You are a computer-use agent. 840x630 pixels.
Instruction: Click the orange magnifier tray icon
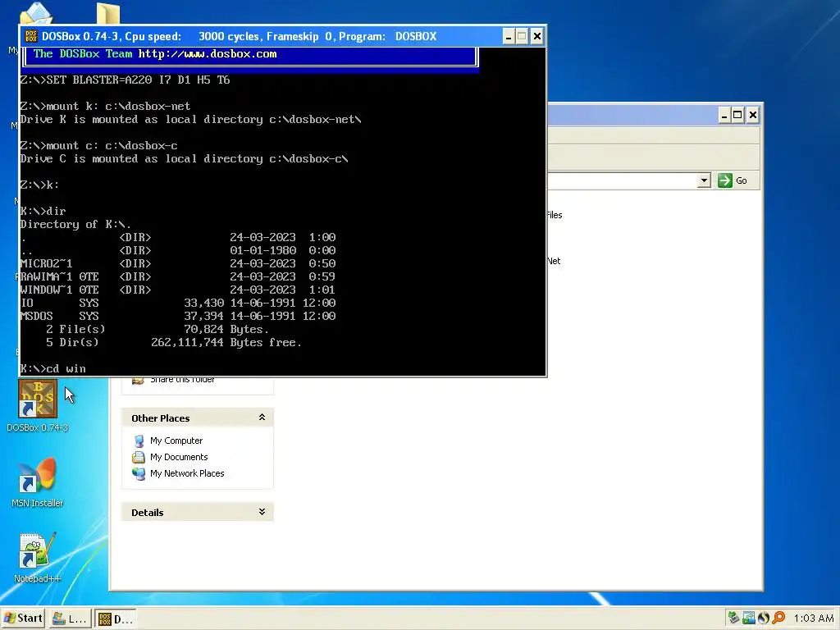(x=778, y=618)
